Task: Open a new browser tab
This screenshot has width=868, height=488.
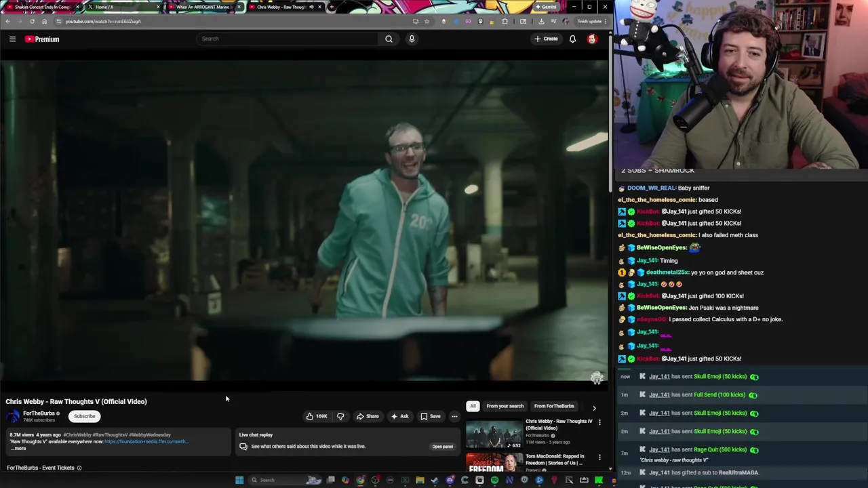Action: (331, 7)
